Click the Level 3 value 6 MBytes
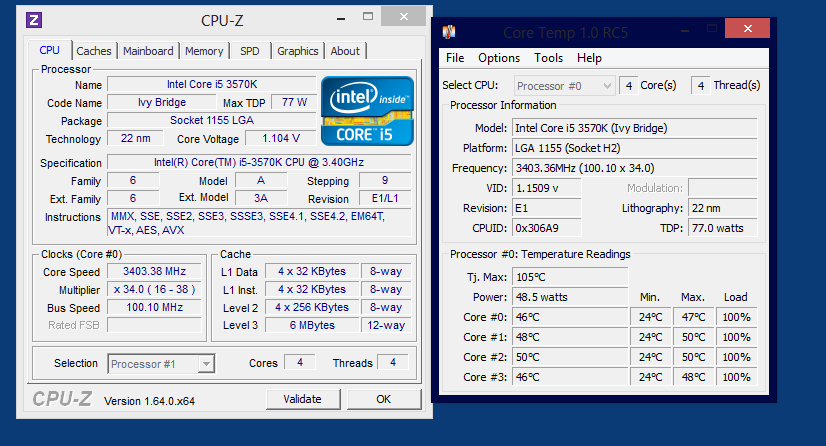The image size is (826, 446). point(312,325)
